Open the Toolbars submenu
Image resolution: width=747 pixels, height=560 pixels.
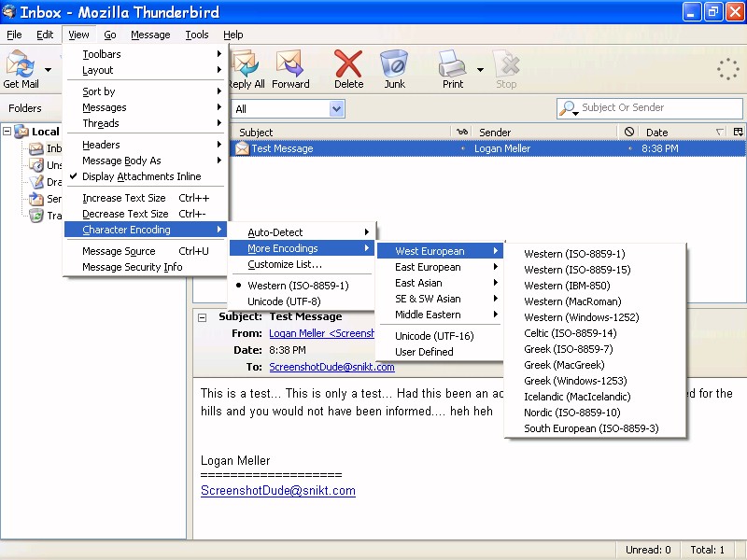(x=147, y=54)
